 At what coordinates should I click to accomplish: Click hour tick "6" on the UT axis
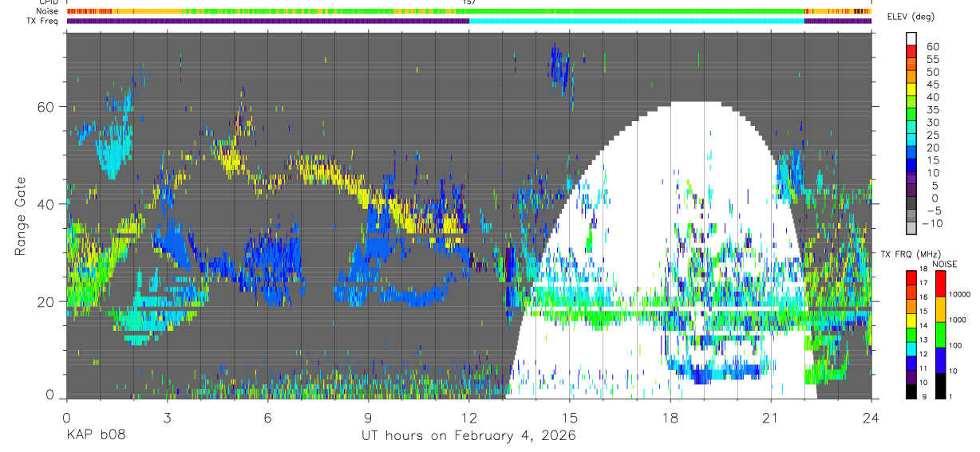click(x=267, y=418)
